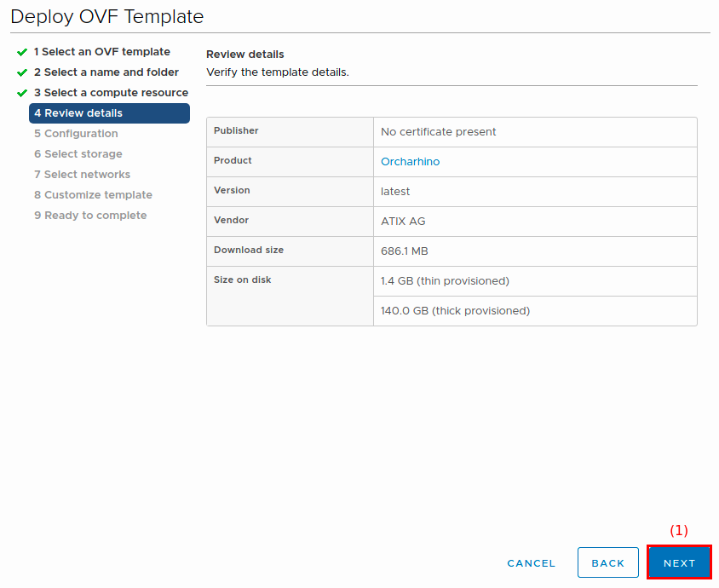Click the green checkmark beside step 1
The height and width of the screenshot is (588, 719).
point(22,52)
